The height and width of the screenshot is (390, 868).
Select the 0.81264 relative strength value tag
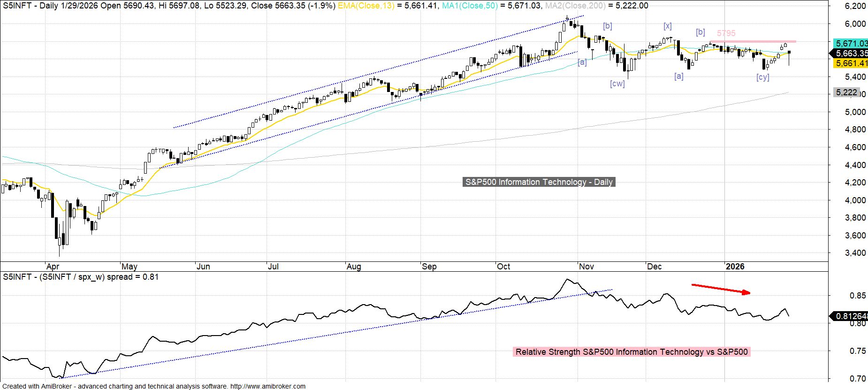pos(849,316)
